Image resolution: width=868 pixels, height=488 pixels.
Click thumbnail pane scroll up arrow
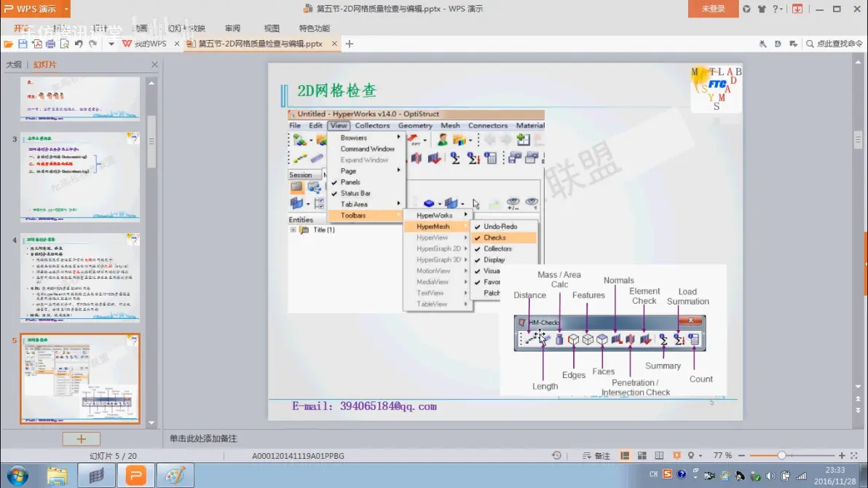point(151,83)
